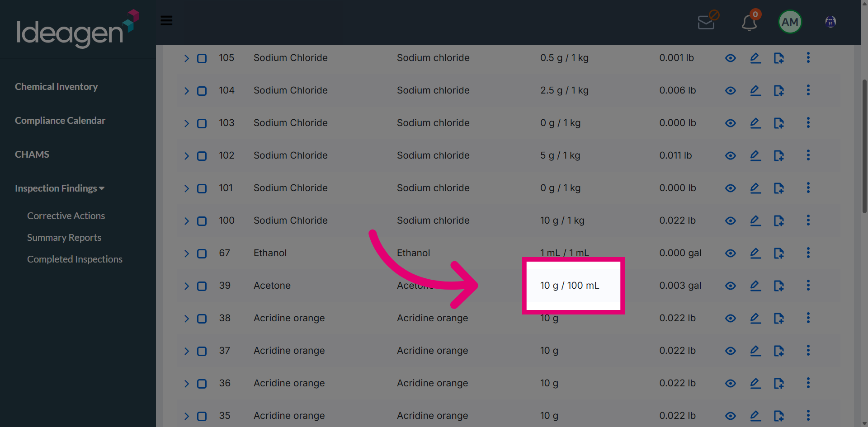The width and height of the screenshot is (868, 427).
Task: Click 0.003 gal quantity value
Action: click(x=680, y=286)
